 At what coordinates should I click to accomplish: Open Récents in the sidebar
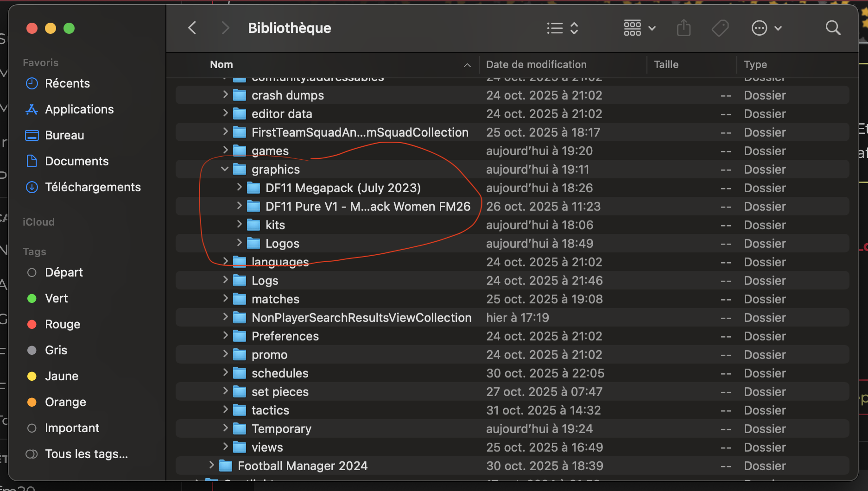(67, 83)
